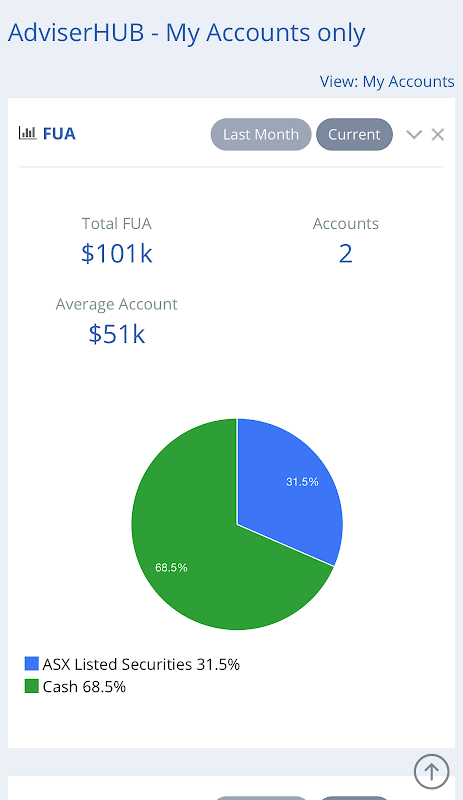Collapse the FUA panel with the chevron
Viewport: 463px width, 800px height.
(414, 135)
